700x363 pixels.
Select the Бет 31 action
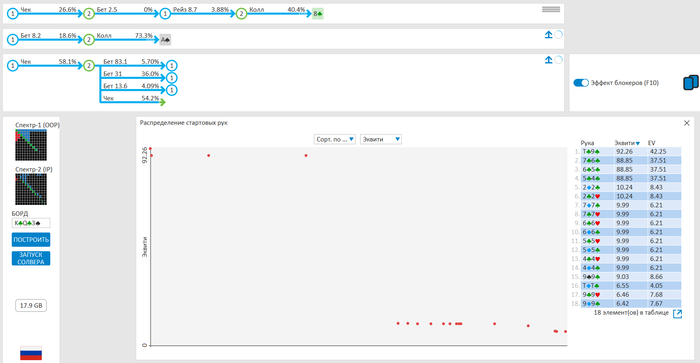[x=131, y=74]
